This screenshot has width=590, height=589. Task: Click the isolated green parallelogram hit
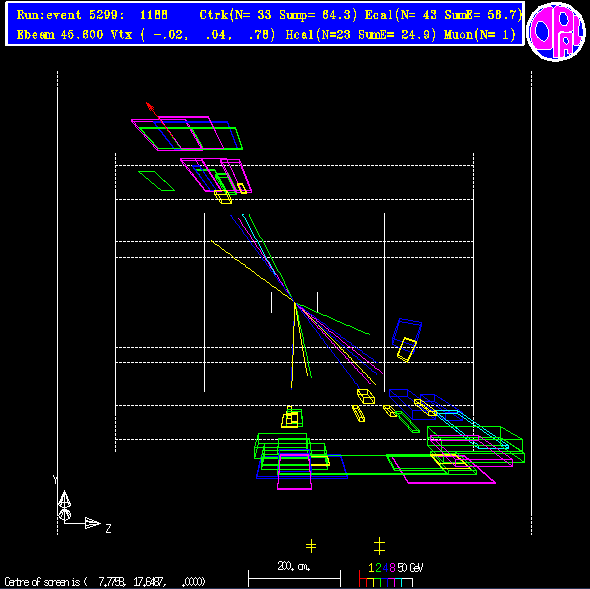(x=156, y=181)
